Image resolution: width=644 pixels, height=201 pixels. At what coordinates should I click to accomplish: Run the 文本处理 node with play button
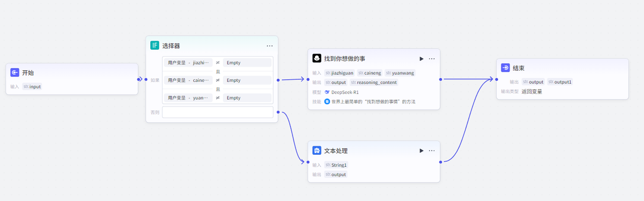pos(421,151)
